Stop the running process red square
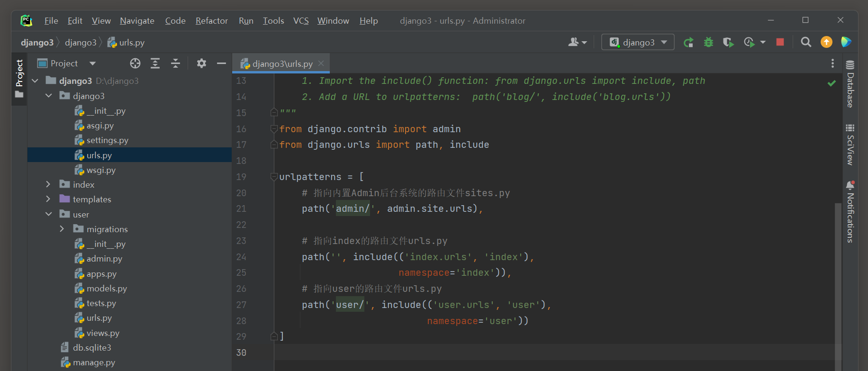The image size is (868, 371). coord(780,42)
